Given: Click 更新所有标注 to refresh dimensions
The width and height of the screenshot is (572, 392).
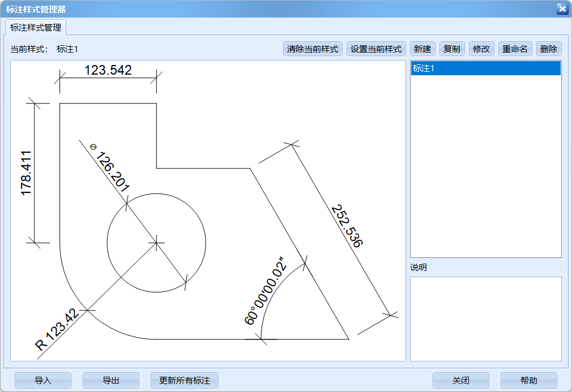Looking at the screenshot, I should coord(185,381).
